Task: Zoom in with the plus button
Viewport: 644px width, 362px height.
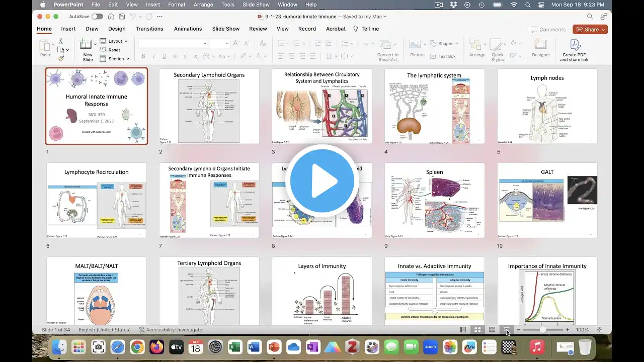Action: [x=568, y=330]
